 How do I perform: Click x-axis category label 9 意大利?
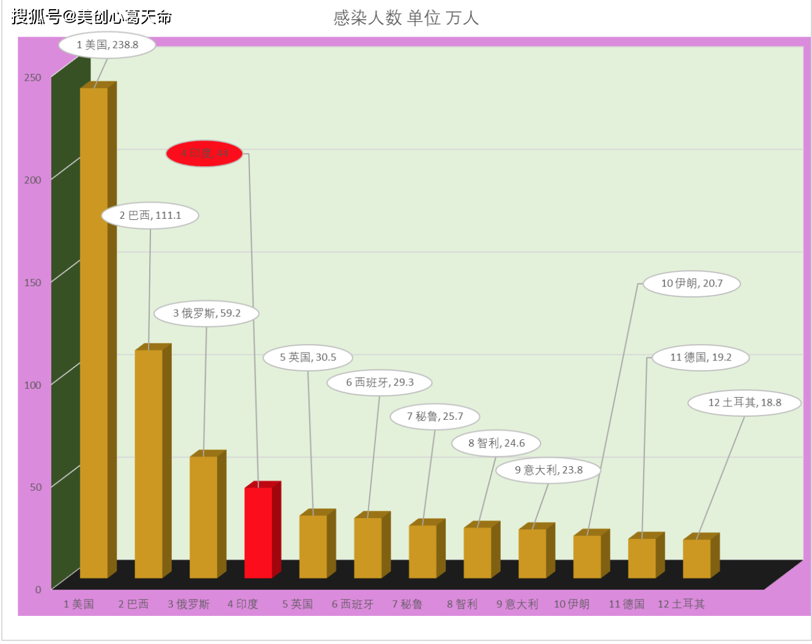(x=517, y=604)
